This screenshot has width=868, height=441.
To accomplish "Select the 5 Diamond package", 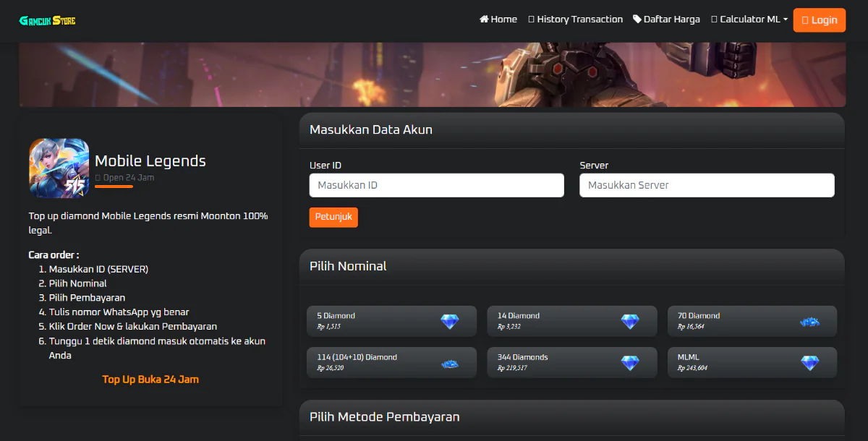I will click(x=392, y=321).
